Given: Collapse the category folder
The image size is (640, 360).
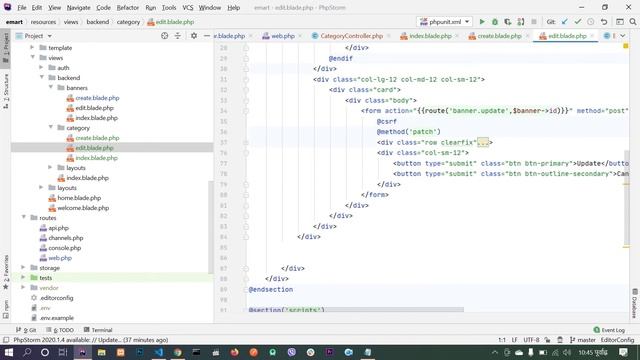Looking at the screenshot, I should pos(51,127).
